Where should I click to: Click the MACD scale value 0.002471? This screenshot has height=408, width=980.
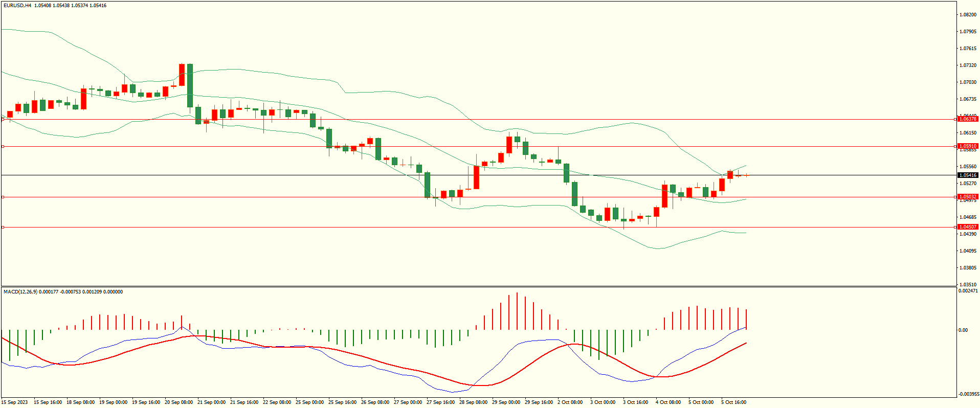968,291
